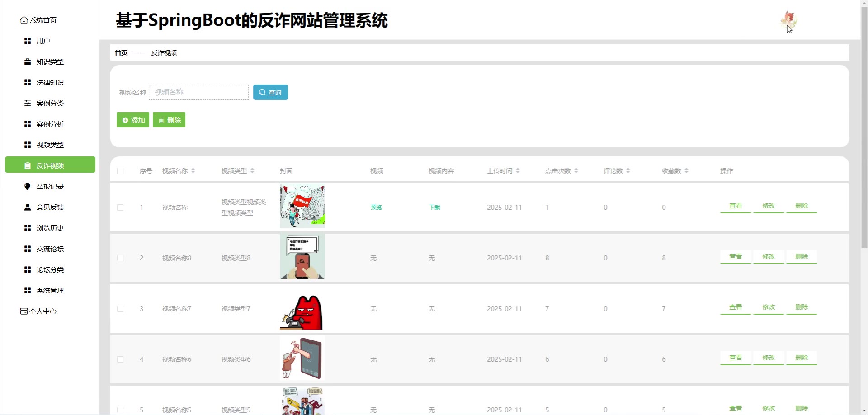Toggle the select-all checkbox in table header
868x415 pixels.
tap(120, 171)
